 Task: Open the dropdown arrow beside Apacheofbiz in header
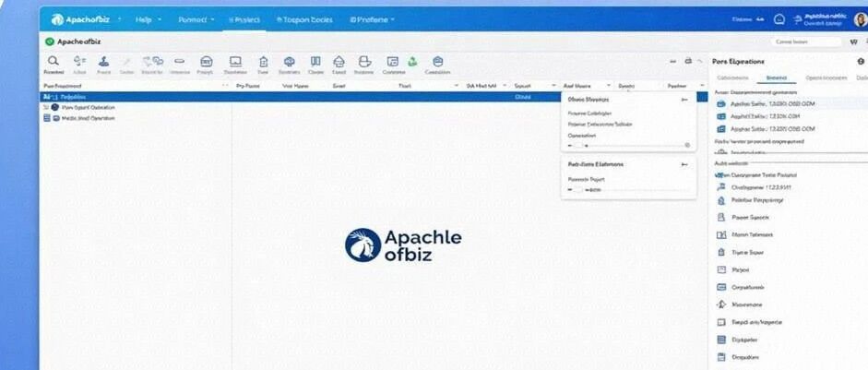(x=119, y=19)
